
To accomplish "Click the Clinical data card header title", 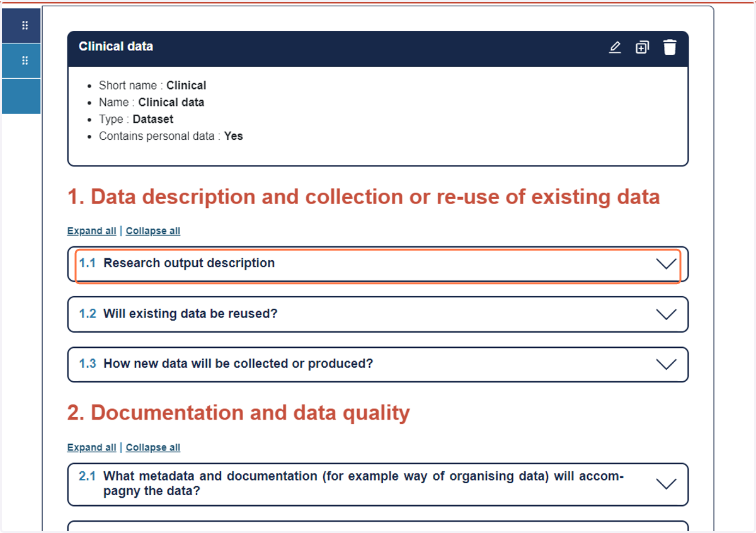I will 116,47.
